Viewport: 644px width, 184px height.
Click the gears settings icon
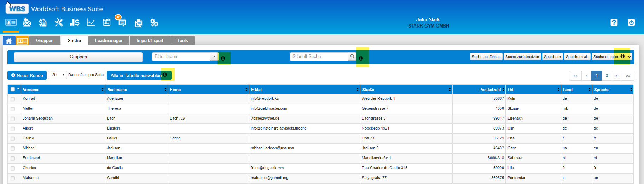154,23
